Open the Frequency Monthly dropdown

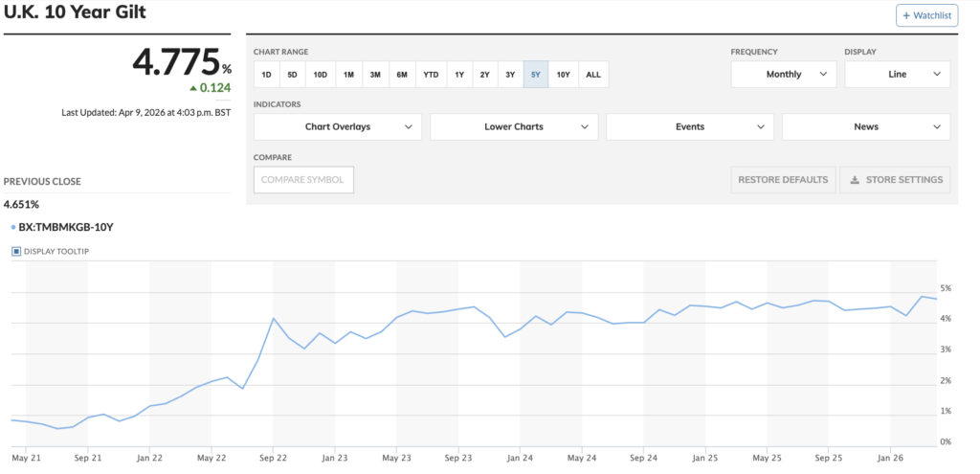tap(783, 75)
